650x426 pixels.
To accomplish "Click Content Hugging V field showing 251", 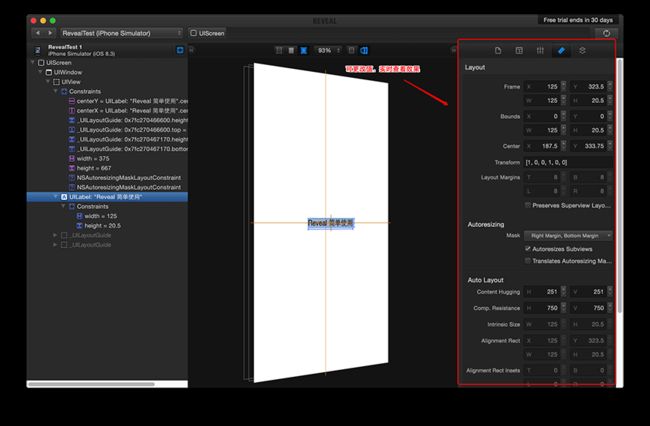I will tap(589, 292).
